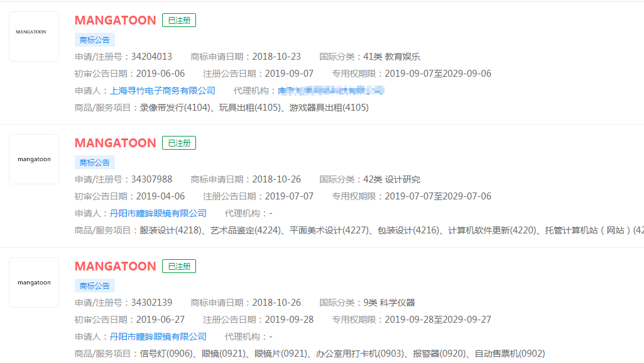Click preliminary announcement date 2019-04-06
644x363 pixels.
coord(161,196)
